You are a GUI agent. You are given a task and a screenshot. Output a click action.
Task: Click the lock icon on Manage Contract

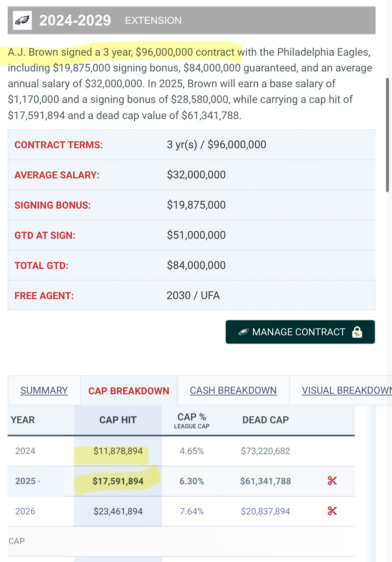(357, 332)
